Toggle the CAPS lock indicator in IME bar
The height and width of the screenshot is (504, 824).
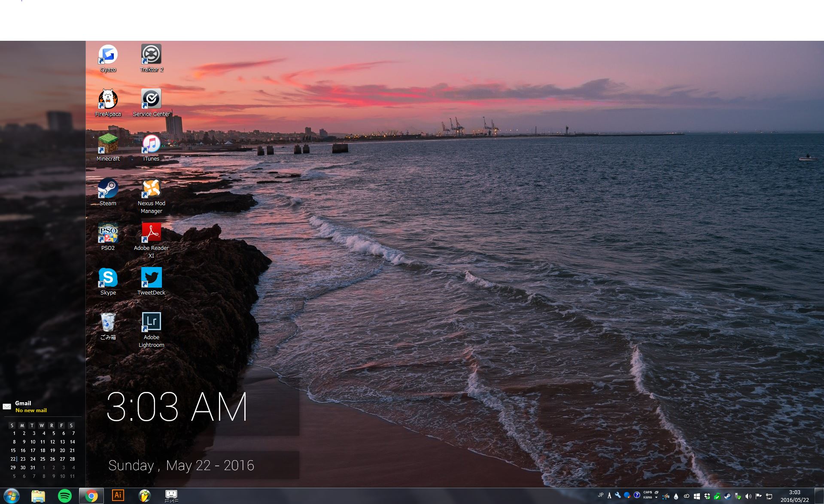(x=648, y=492)
